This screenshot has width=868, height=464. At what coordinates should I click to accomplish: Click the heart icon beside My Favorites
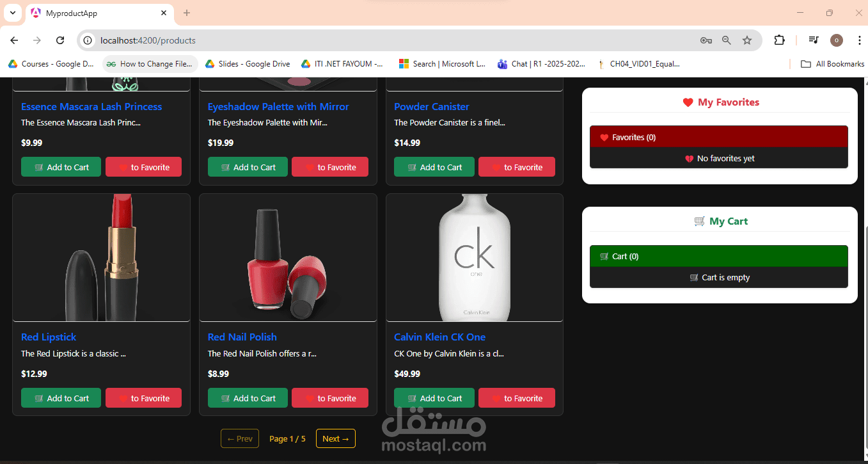coord(688,102)
